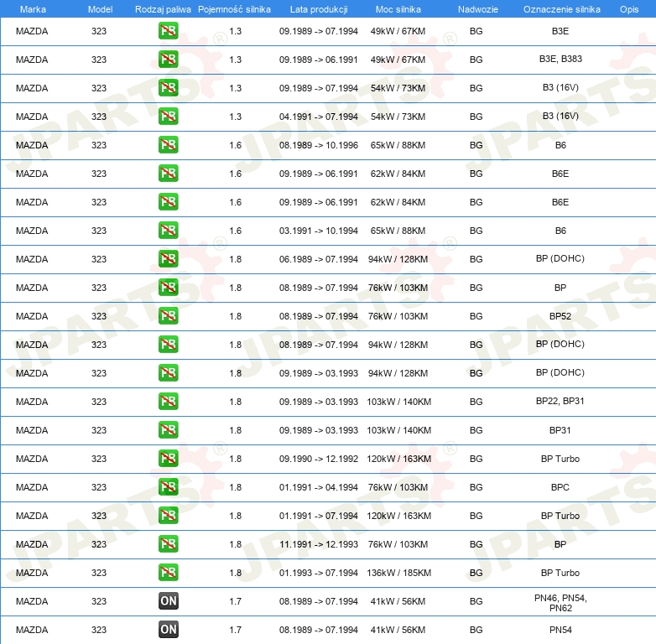
Task: Click the Opis column header
Action: [x=629, y=9]
